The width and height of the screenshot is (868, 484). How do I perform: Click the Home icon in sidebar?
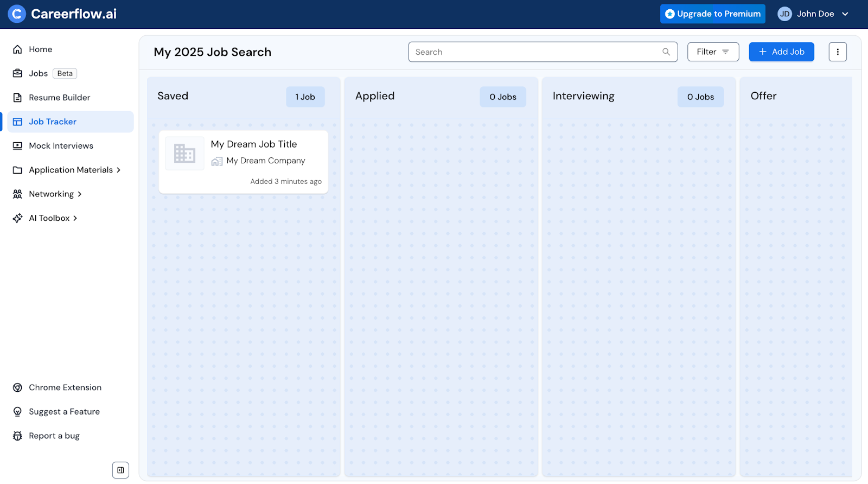(x=18, y=49)
